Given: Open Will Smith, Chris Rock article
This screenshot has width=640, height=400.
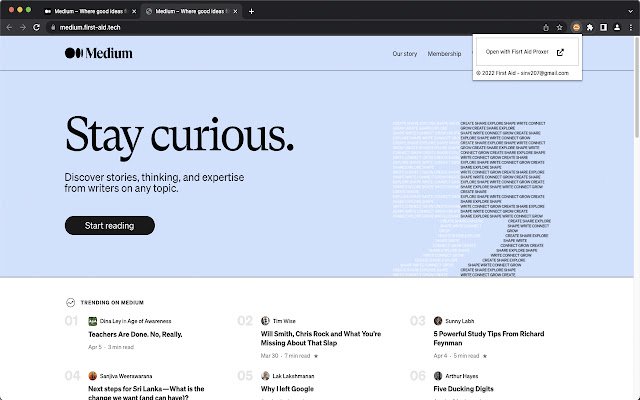Looking at the screenshot, I should 321,338.
